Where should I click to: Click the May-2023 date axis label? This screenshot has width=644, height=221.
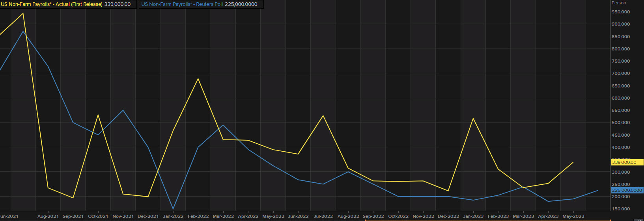click(x=573, y=216)
